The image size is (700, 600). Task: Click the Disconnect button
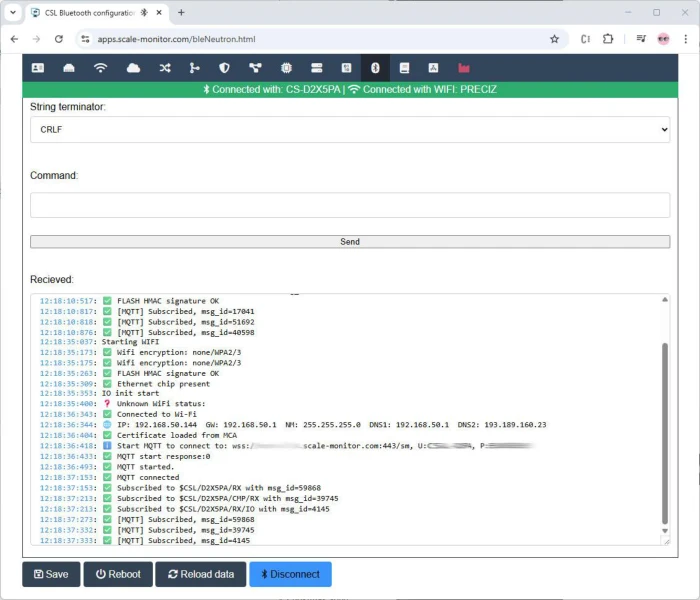[291, 574]
